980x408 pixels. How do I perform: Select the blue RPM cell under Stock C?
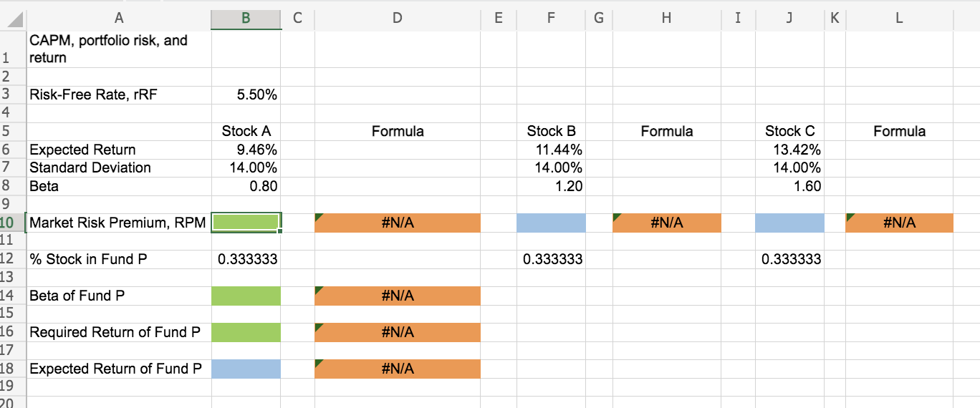pyautogui.click(x=789, y=223)
